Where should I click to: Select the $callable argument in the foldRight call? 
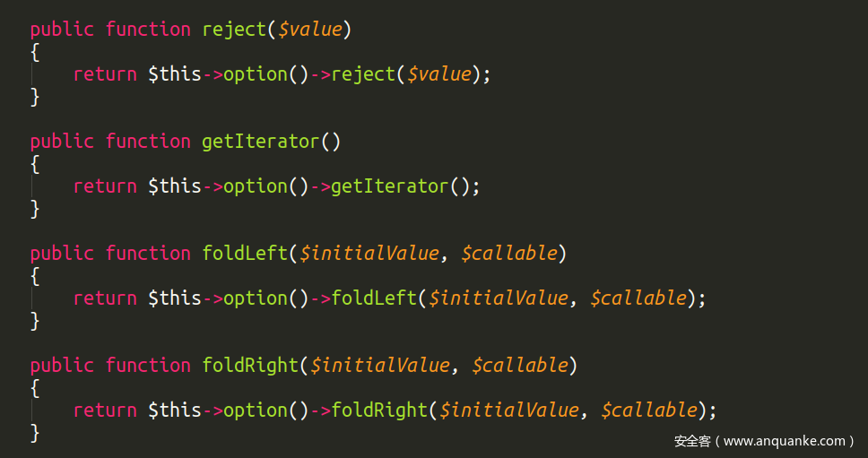pos(648,410)
